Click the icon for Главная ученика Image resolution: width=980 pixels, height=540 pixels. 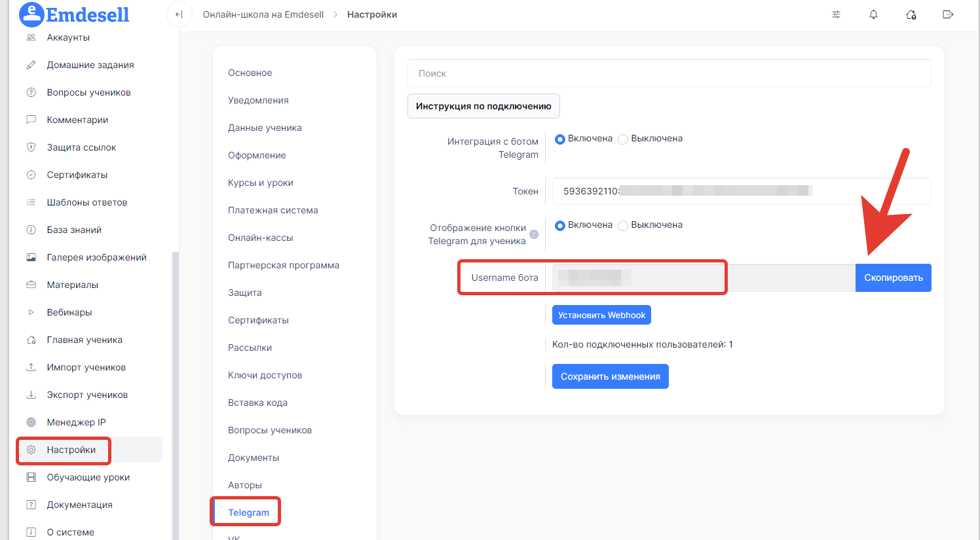[x=31, y=340]
